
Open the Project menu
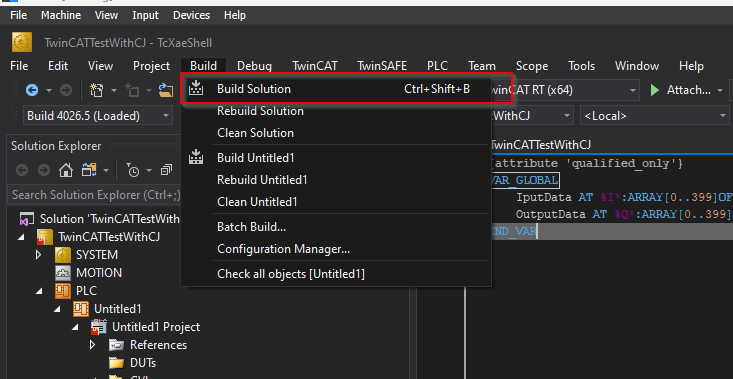pyautogui.click(x=151, y=66)
